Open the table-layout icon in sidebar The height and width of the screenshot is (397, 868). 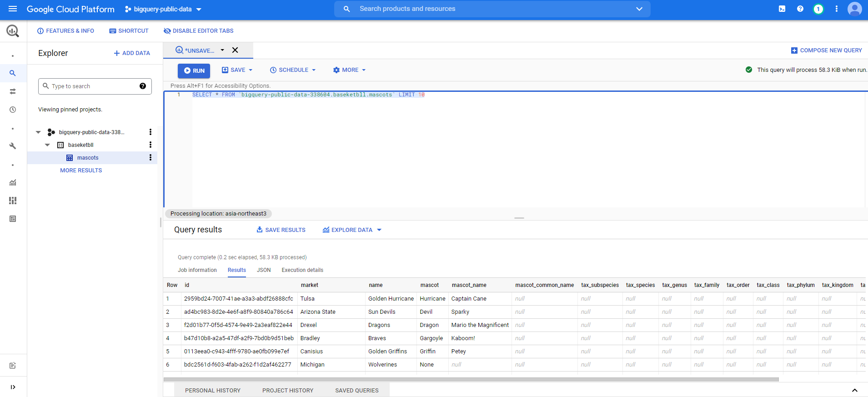pos(13,219)
